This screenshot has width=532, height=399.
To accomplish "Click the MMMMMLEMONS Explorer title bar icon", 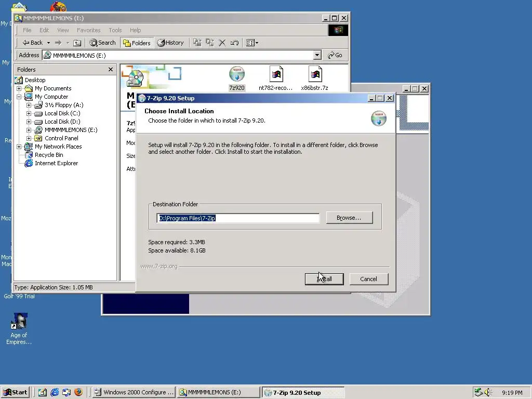I will pyautogui.click(x=19, y=18).
